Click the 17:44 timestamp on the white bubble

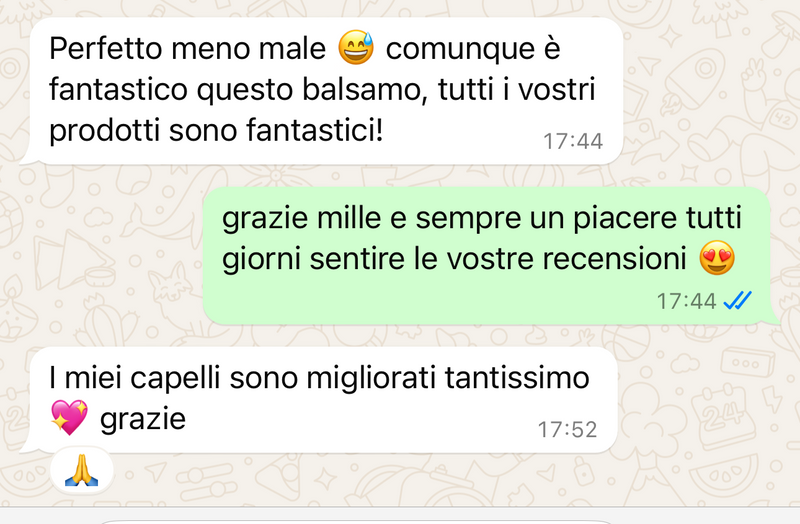573,141
